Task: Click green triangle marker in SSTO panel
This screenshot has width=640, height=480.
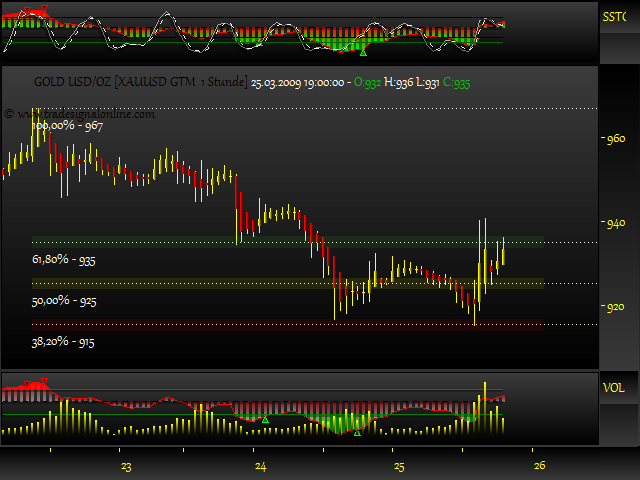Action: (x=348, y=47)
